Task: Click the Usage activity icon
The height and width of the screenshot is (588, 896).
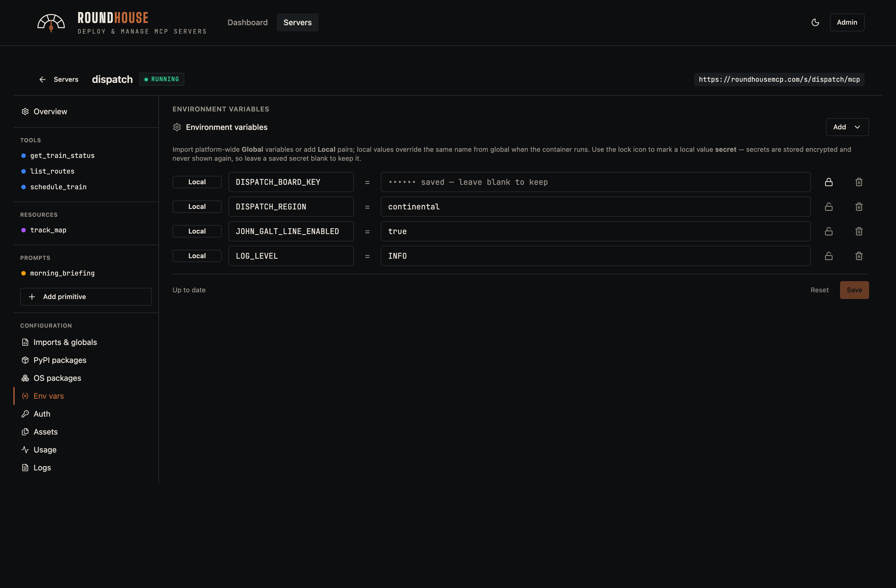Action: pyautogui.click(x=25, y=450)
